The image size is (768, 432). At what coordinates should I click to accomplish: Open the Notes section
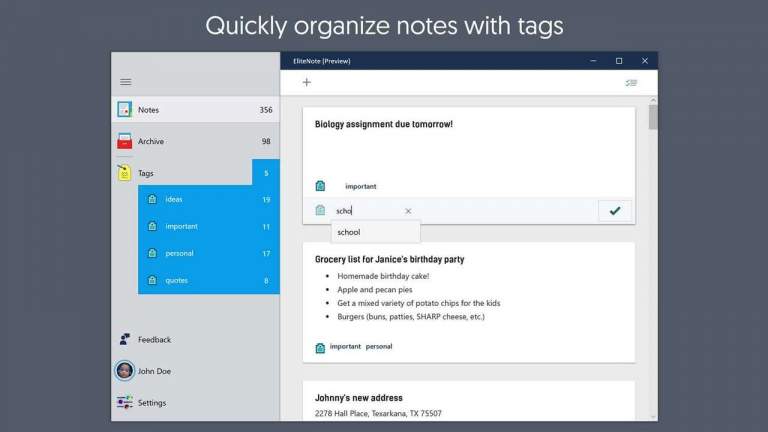(195, 109)
